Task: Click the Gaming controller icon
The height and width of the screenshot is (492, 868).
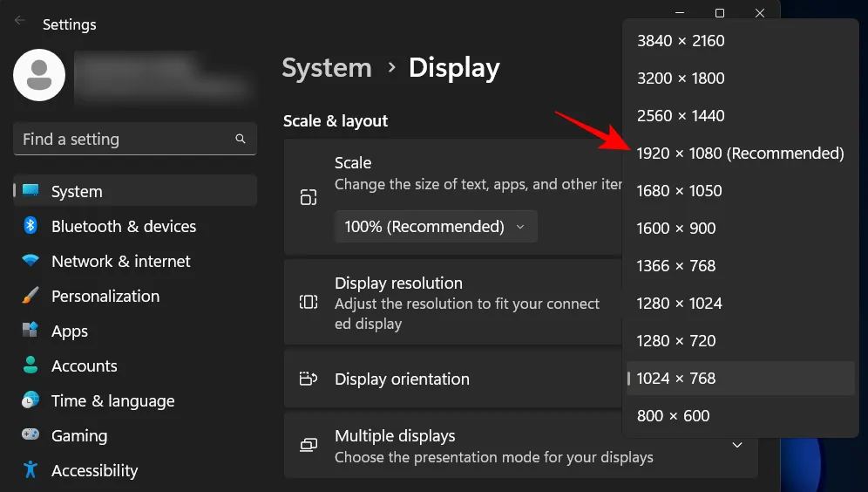Action: pyautogui.click(x=31, y=435)
